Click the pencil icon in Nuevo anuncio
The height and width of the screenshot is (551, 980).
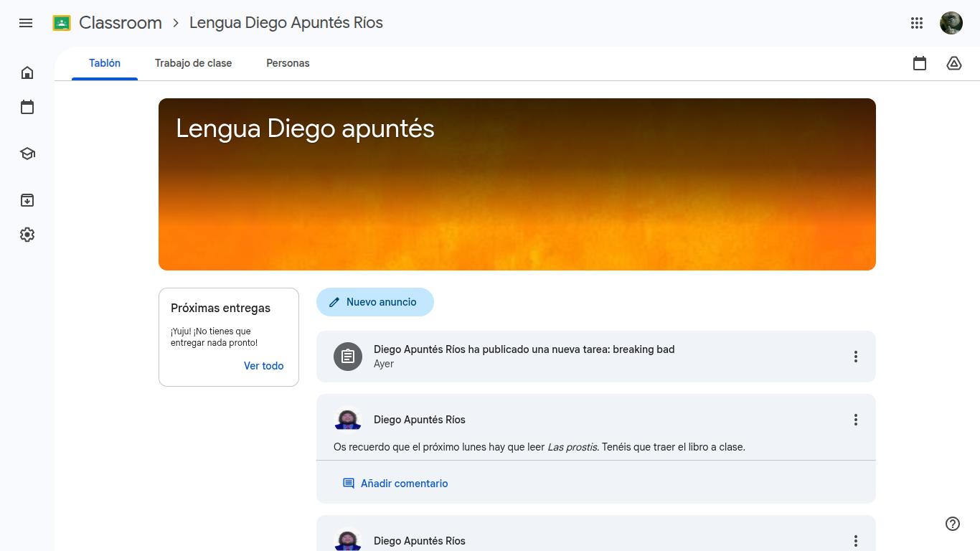pyautogui.click(x=334, y=303)
